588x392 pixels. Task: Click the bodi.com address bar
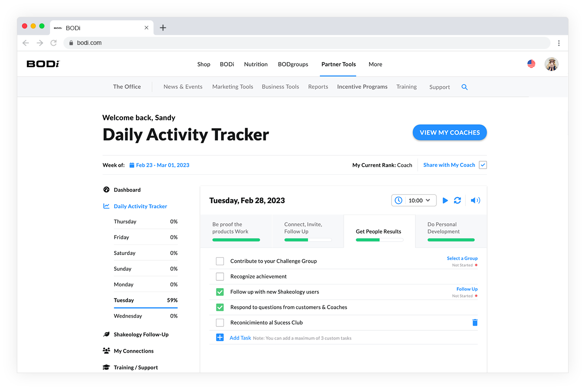(307, 43)
